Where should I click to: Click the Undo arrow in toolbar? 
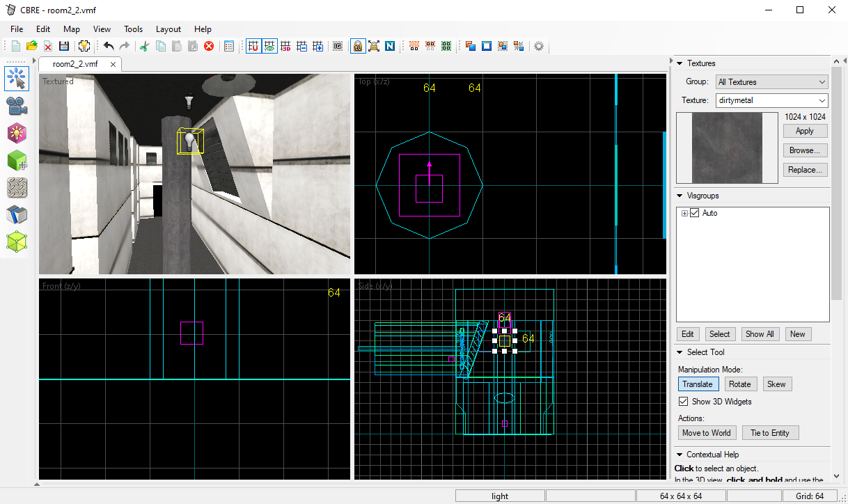(109, 46)
